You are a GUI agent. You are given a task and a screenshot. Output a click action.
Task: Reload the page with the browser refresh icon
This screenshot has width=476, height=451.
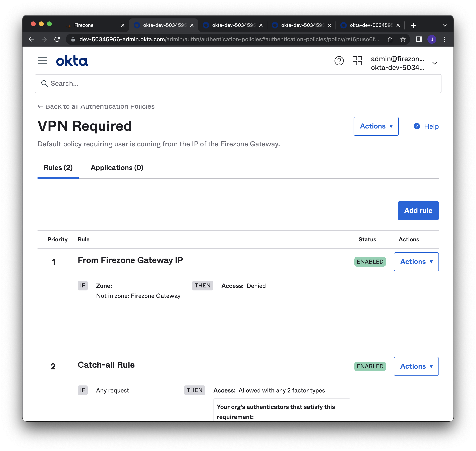pos(57,39)
